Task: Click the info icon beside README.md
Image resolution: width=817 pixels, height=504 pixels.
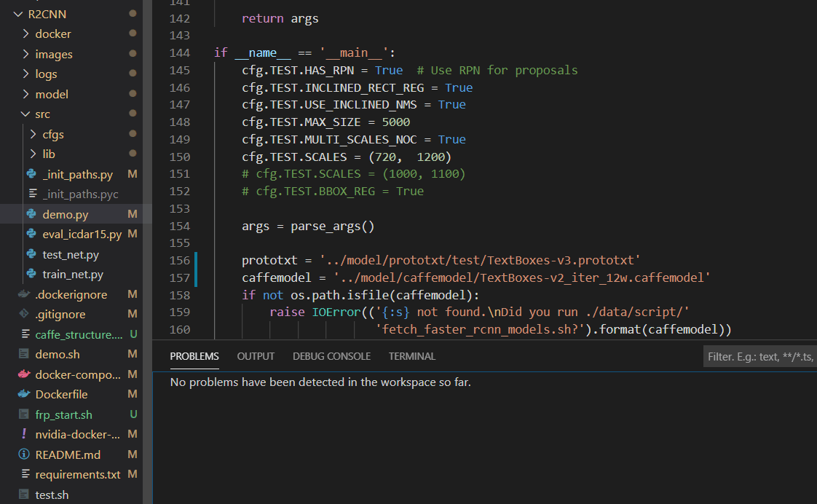Action: (24, 454)
